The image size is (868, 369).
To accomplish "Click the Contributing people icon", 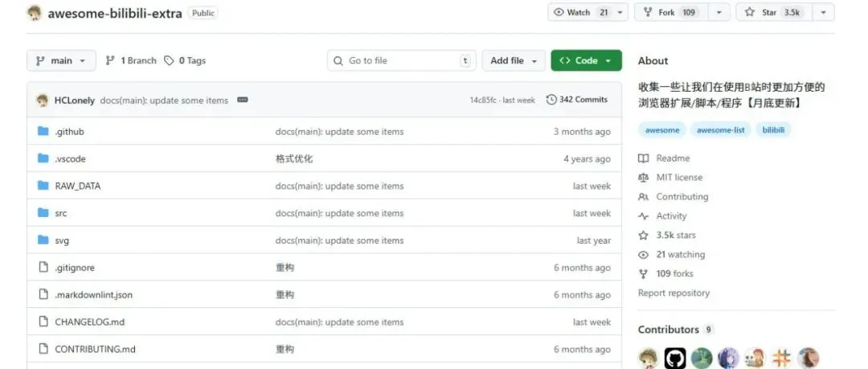I will coord(643,197).
